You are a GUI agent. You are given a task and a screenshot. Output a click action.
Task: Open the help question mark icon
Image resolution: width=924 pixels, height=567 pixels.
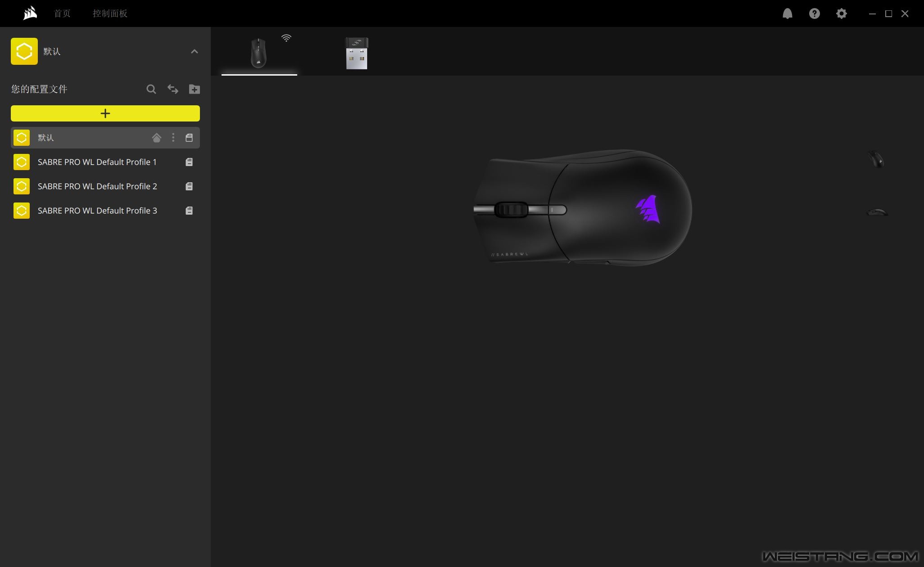[814, 13]
